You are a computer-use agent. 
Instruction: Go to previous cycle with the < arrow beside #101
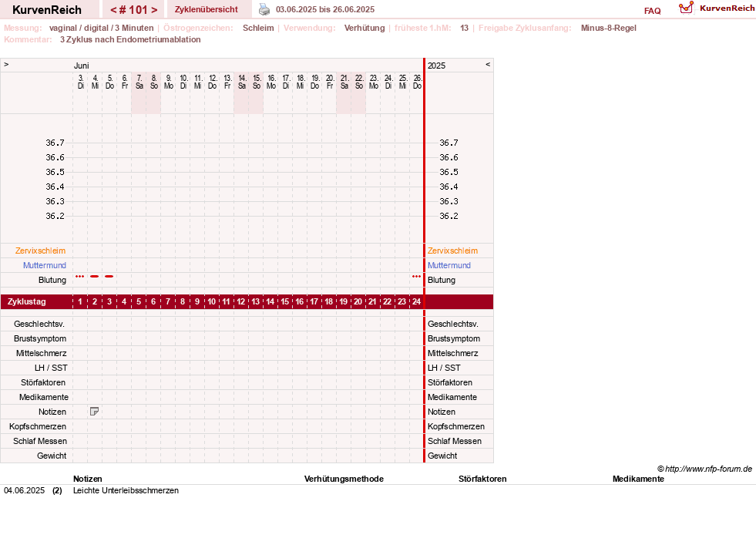113,10
